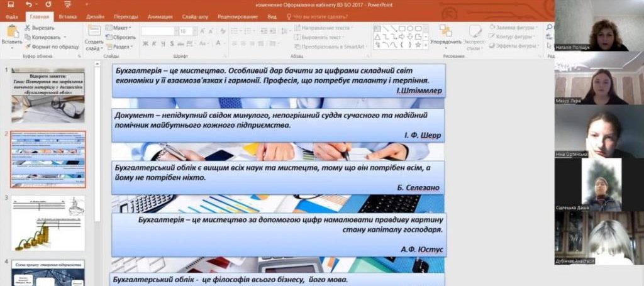Toggle center text alignment
This screenshot has width=644, height=286.
(x=243, y=43)
